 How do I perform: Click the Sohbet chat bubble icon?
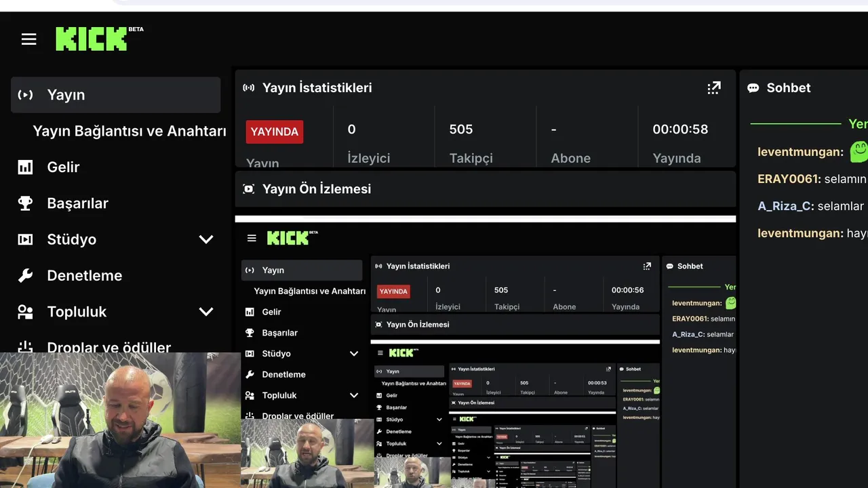753,88
